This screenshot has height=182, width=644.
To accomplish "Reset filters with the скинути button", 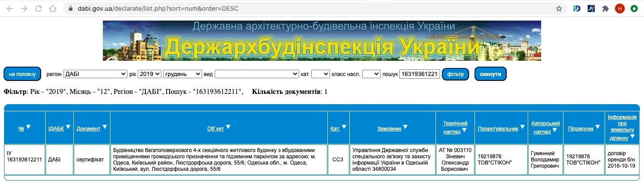I will (x=491, y=74).
